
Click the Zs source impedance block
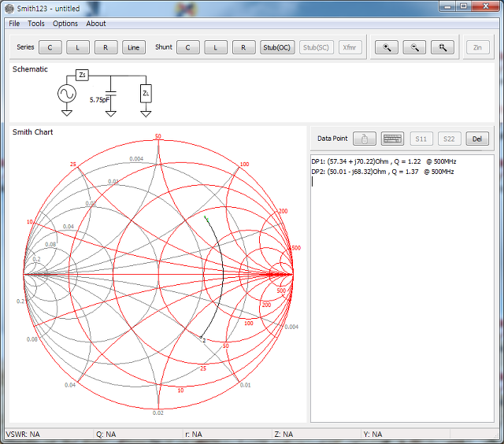click(x=82, y=75)
